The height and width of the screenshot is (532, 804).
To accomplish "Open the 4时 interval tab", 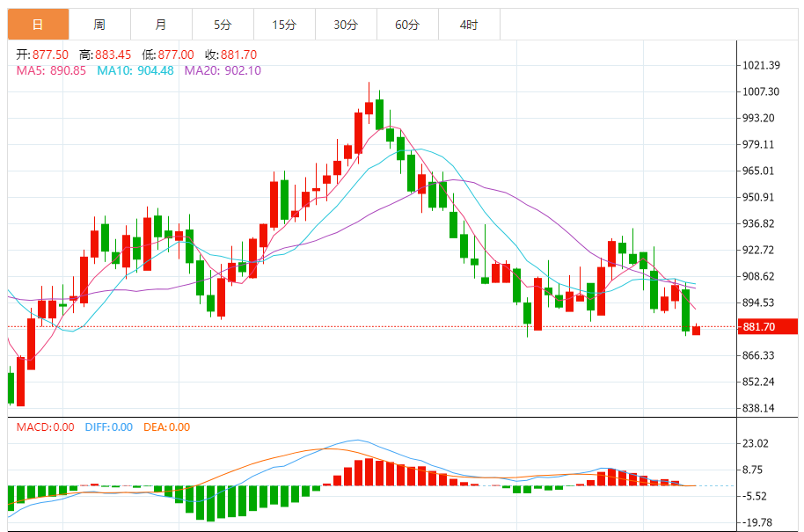I will click(x=469, y=24).
